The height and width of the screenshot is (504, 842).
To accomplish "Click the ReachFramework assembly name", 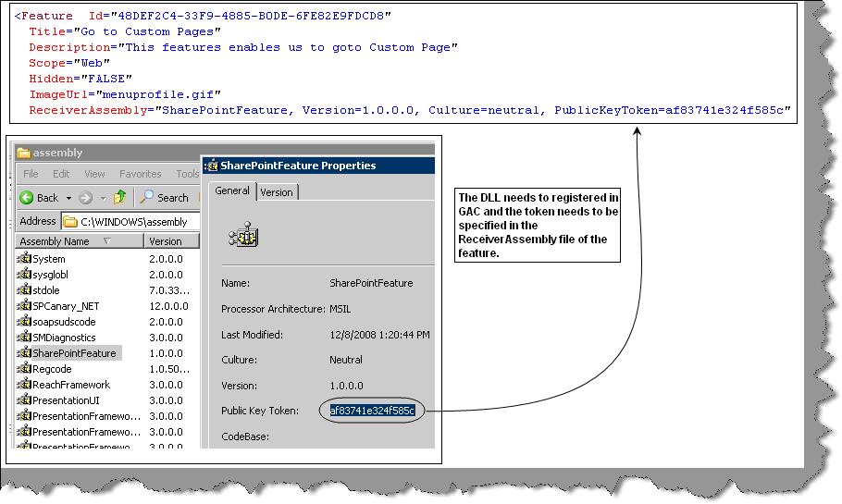I will (x=71, y=385).
